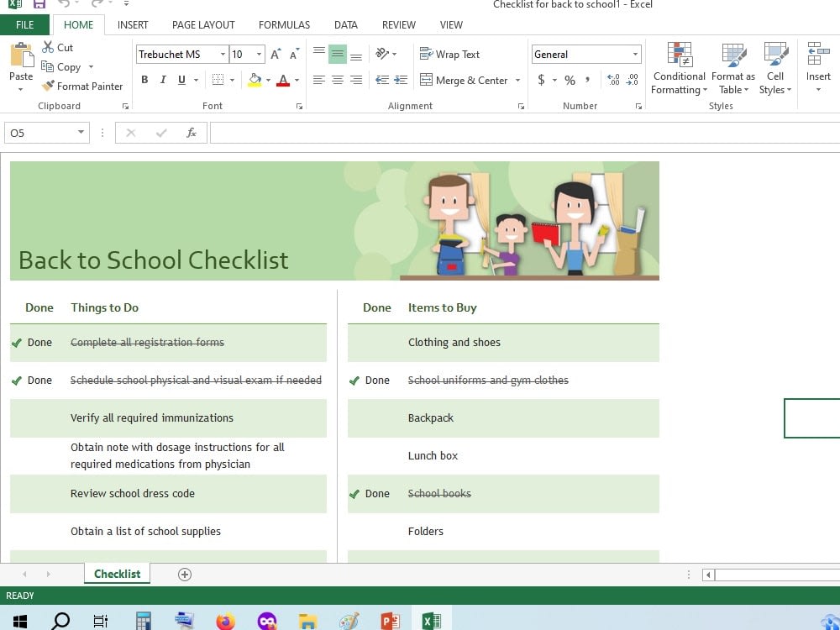Toggle Underline formatting

[x=181, y=80]
